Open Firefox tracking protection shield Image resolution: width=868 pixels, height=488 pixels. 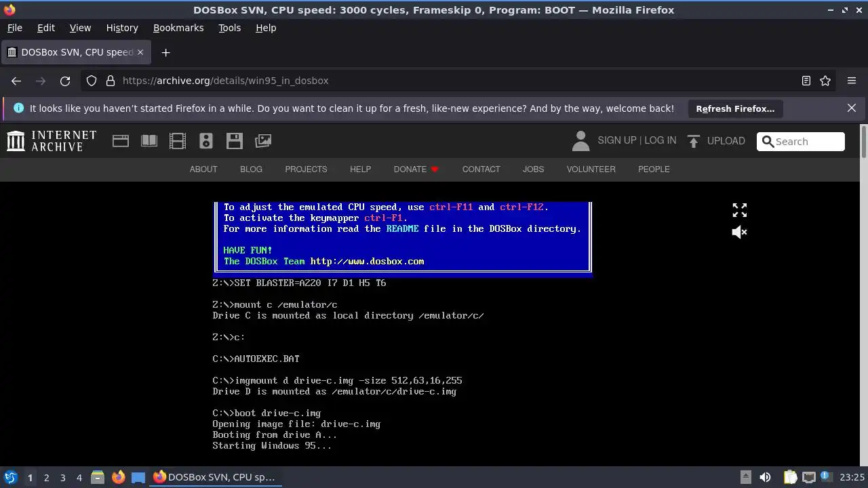click(x=92, y=81)
